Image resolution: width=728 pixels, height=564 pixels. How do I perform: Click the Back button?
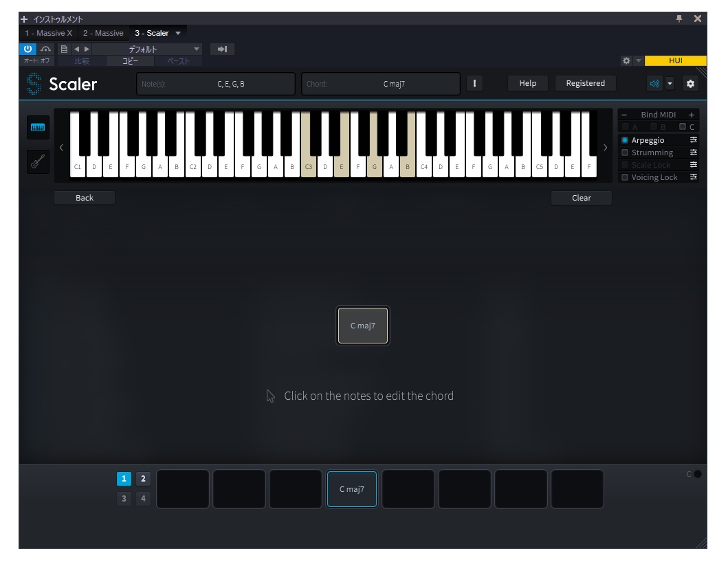[x=85, y=198]
